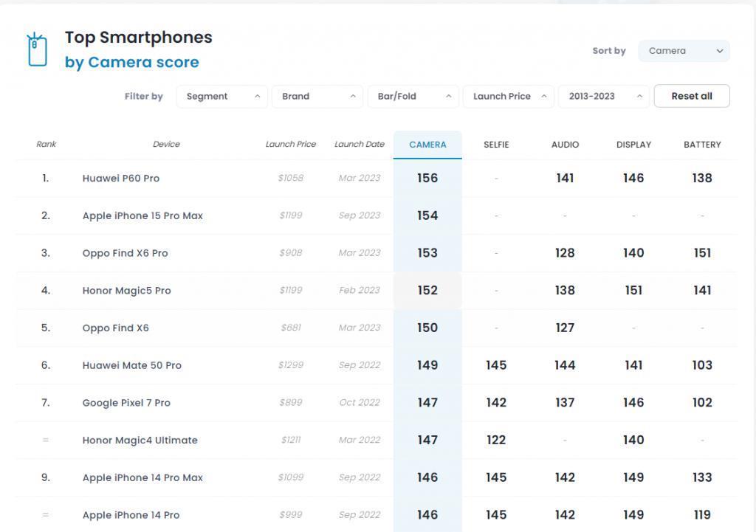This screenshot has width=756, height=532.
Task: Click the Oppo Find X6 Pro link
Action: coord(125,253)
